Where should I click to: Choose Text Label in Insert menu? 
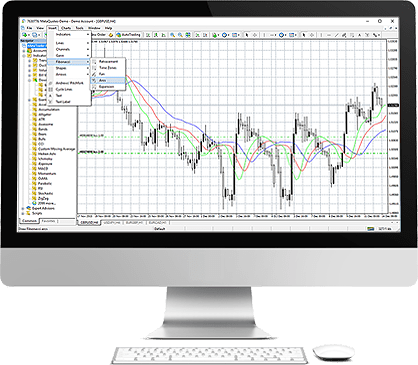tap(69, 102)
